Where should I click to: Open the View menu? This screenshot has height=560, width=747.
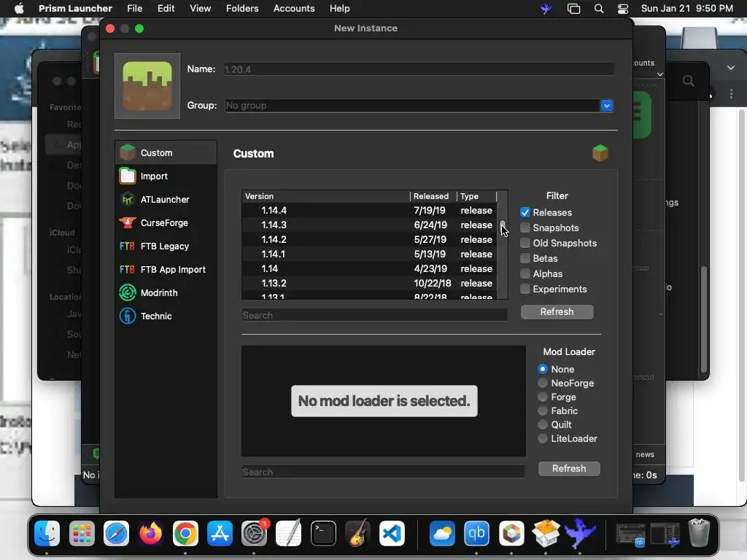pos(200,9)
